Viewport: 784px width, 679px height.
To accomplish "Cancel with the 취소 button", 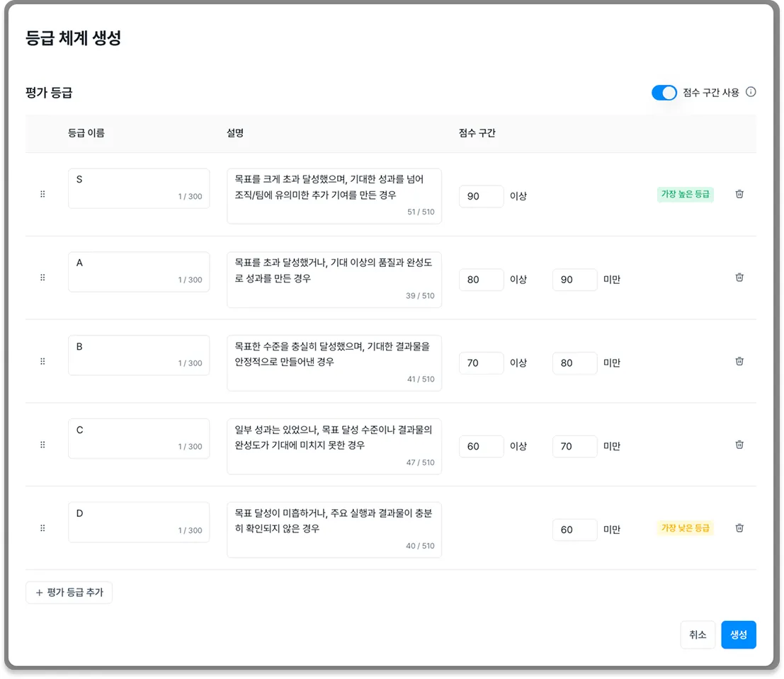I will tap(698, 634).
